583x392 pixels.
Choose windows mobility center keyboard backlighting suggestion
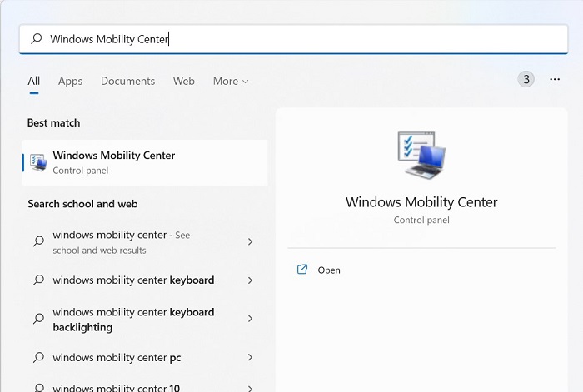(133, 320)
